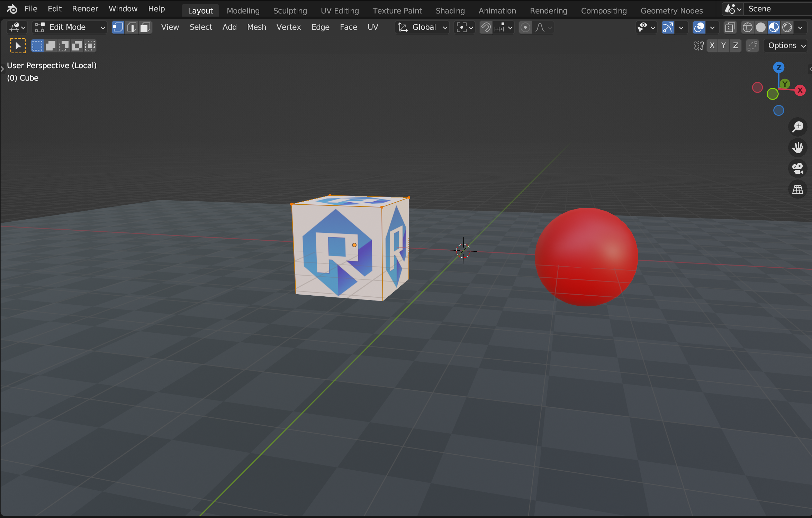Viewport: 812px width, 518px height.
Task: Switch to the UV Editing workspace tab
Action: click(340, 10)
